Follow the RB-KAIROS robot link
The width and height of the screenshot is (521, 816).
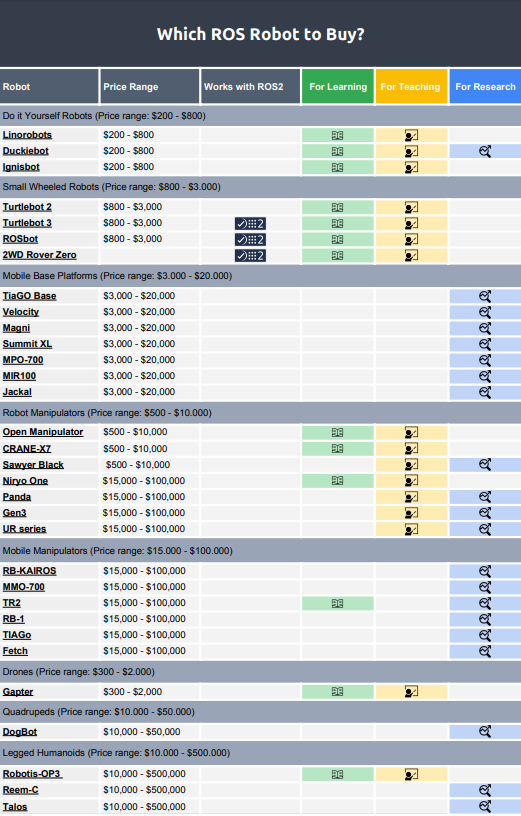point(29,571)
